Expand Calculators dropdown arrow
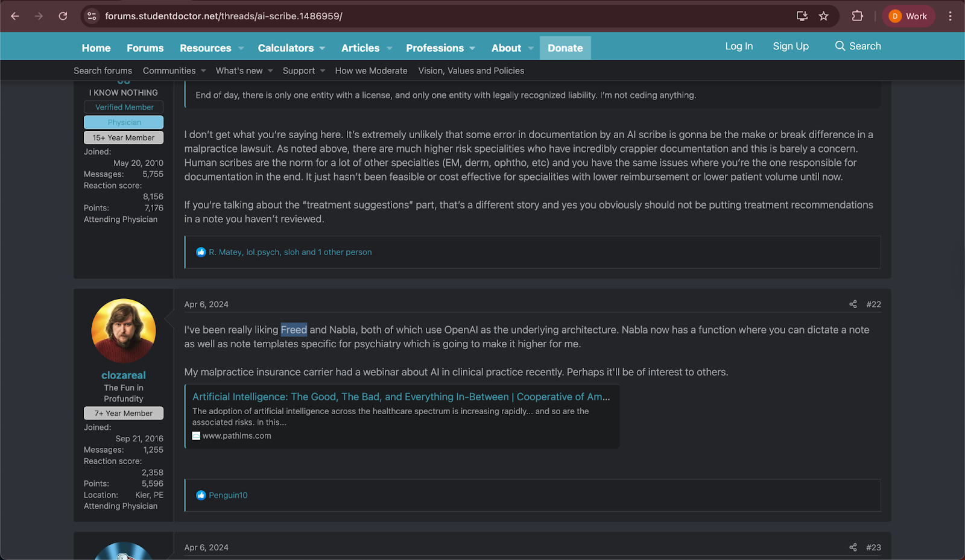 323,48
